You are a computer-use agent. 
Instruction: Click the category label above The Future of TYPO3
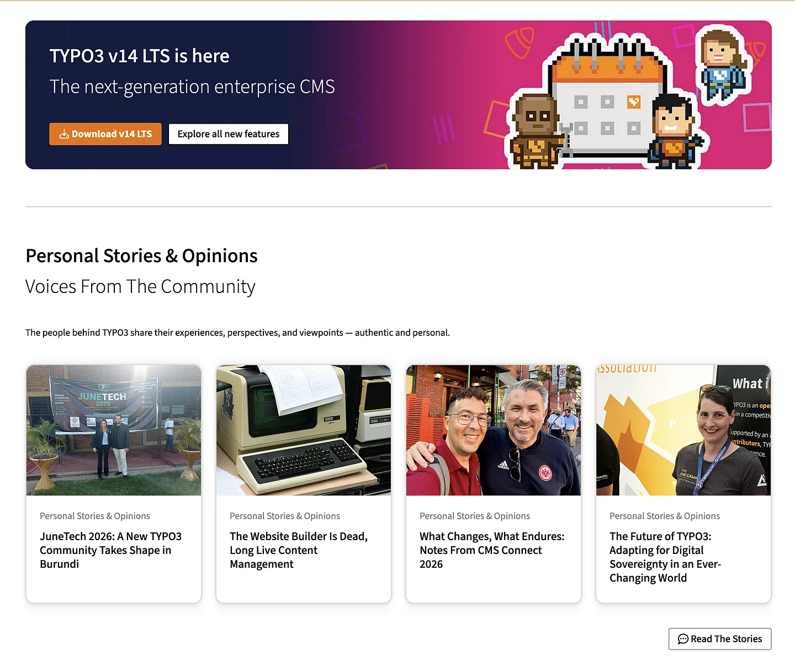(x=665, y=516)
